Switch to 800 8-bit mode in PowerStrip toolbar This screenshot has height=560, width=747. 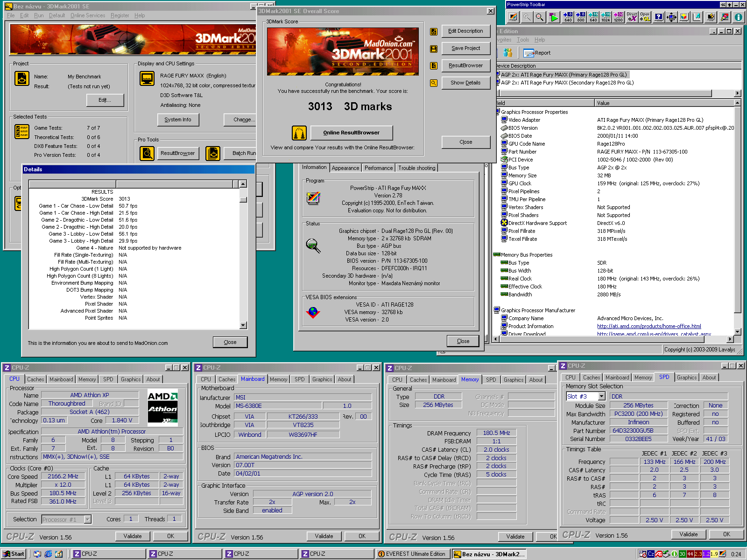pos(580,17)
